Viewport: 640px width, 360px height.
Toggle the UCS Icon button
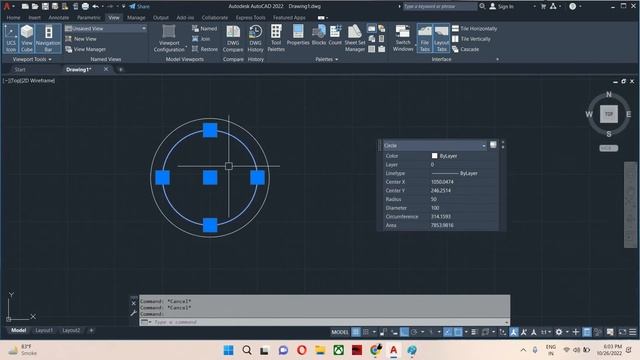pyautogui.click(x=11, y=38)
